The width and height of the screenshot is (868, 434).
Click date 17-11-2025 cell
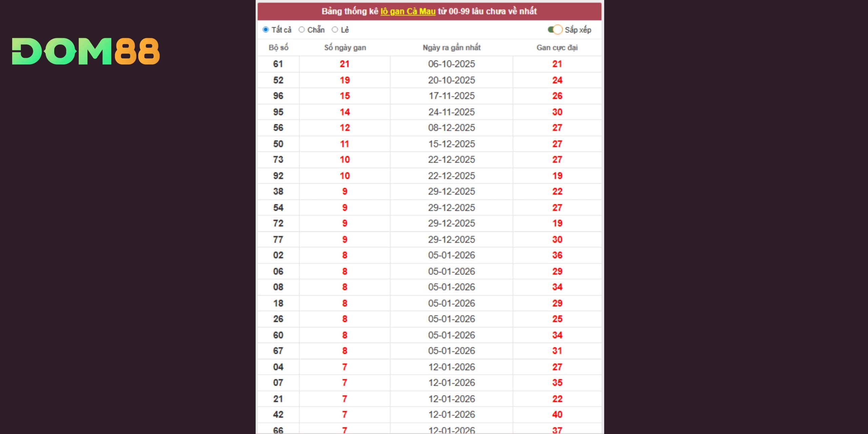tap(451, 96)
